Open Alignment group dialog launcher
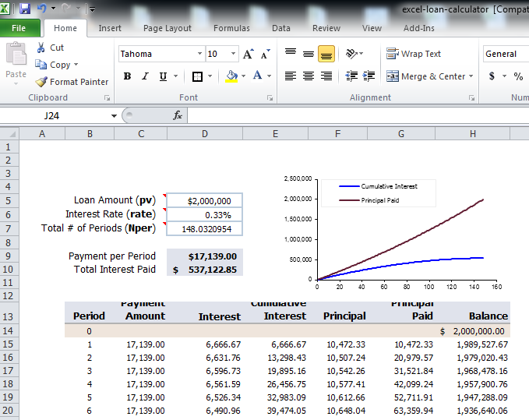The image size is (529, 420). click(471, 98)
